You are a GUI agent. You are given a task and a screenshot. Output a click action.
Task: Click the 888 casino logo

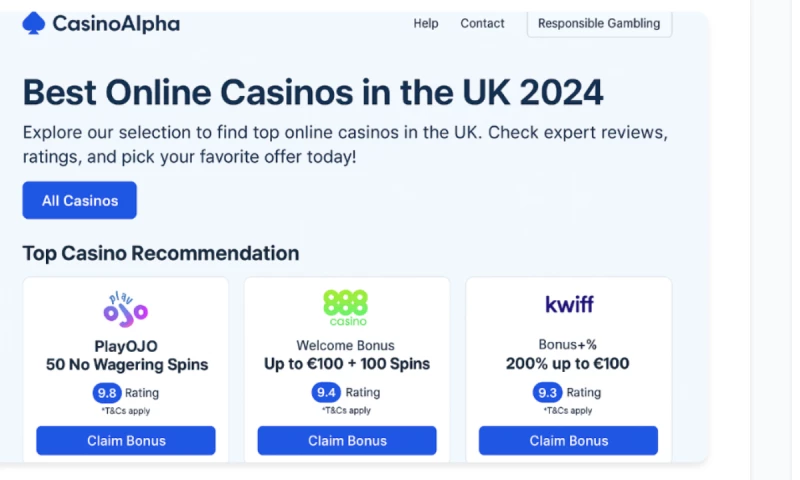click(x=346, y=307)
